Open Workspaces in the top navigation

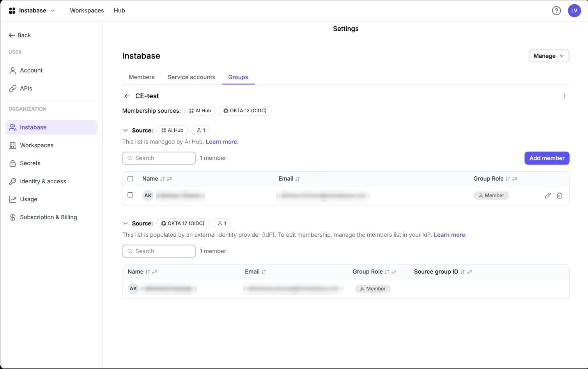click(x=87, y=11)
